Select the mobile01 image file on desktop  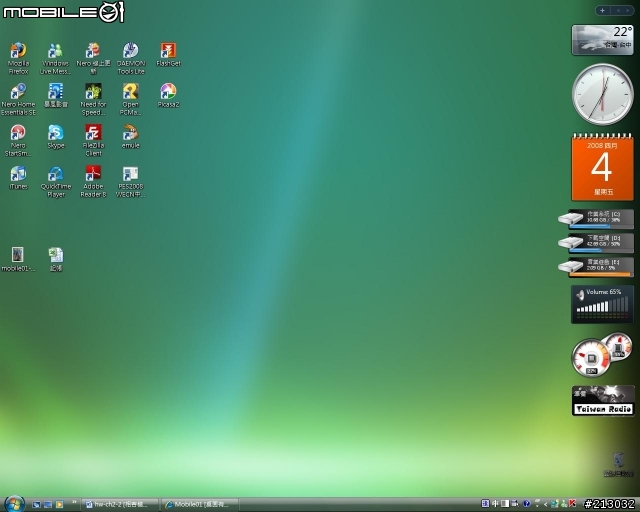18,260
